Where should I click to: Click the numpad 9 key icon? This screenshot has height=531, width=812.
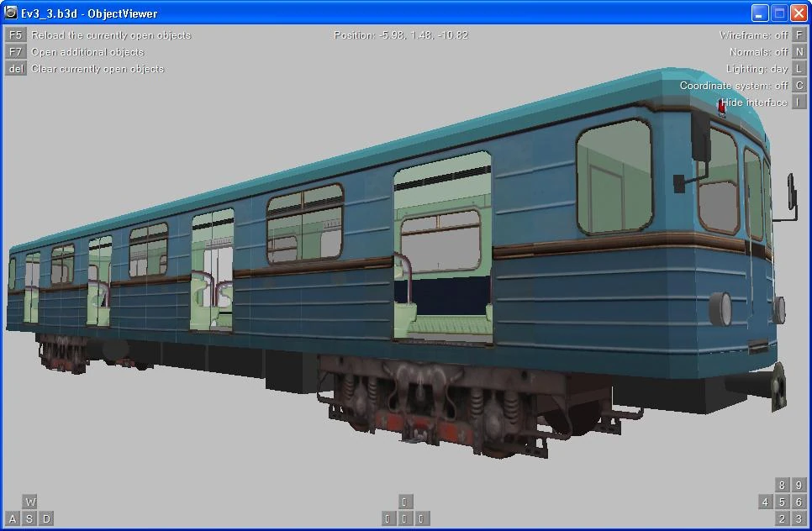(x=799, y=485)
